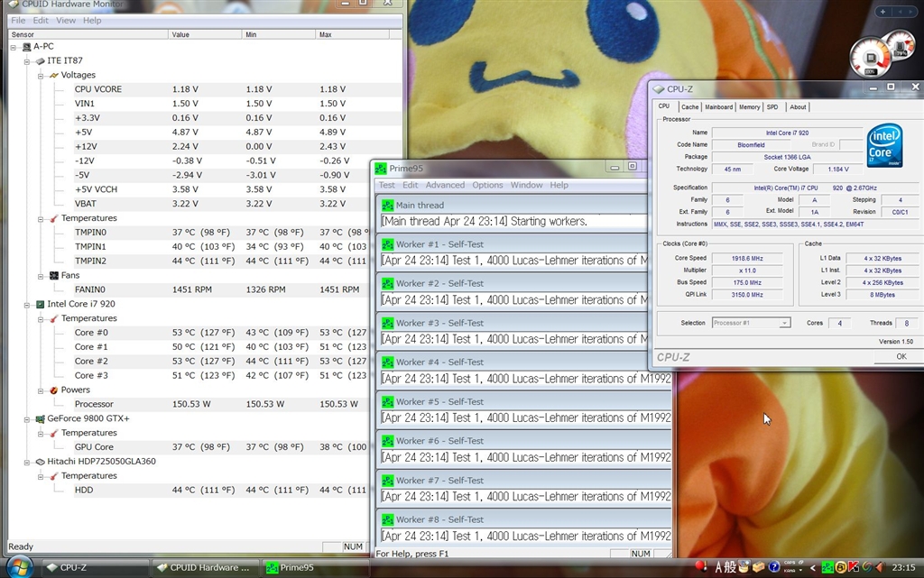Collapse ITE IT87 Temperatures branch
The image size is (924, 578).
[x=40, y=218]
